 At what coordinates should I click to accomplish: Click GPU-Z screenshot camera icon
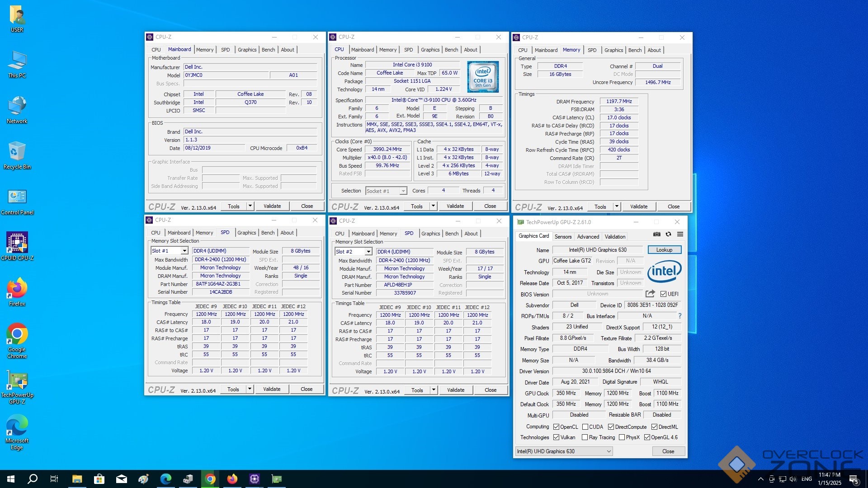[x=656, y=234]
